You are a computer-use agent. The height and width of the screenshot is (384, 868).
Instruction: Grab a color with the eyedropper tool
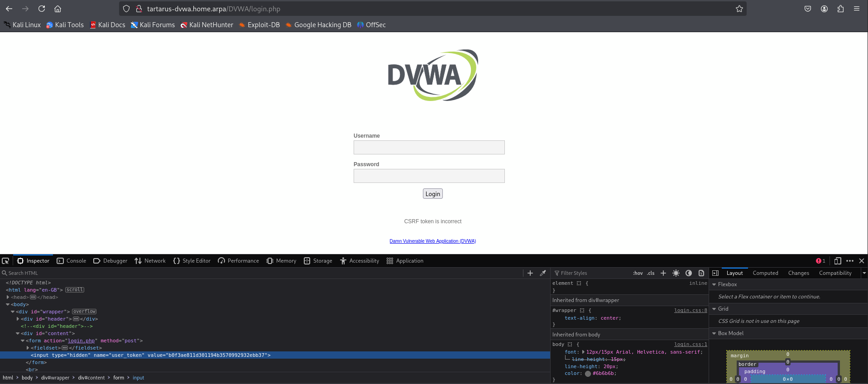coord(543,273)
